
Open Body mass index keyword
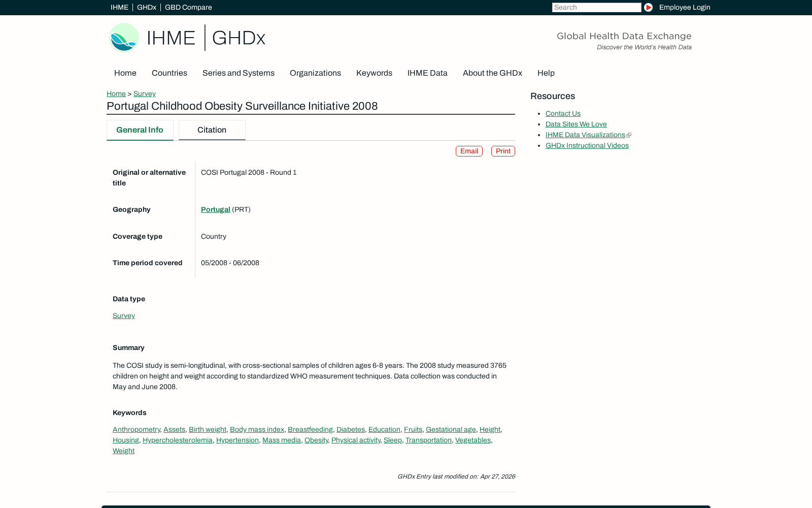click(x=257, y=429)
